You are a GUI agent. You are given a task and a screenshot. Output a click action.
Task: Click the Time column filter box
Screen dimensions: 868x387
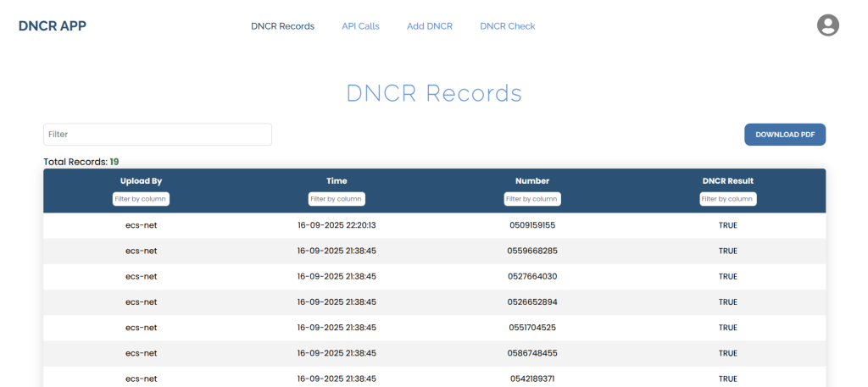click(337, 199)
